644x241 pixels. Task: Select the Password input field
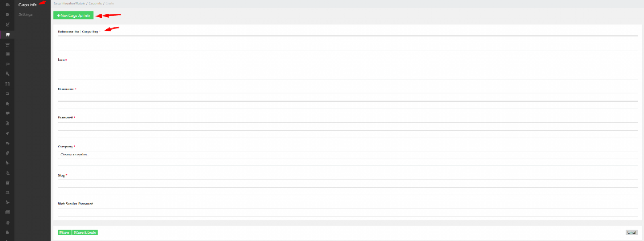(x=347, y=126)
